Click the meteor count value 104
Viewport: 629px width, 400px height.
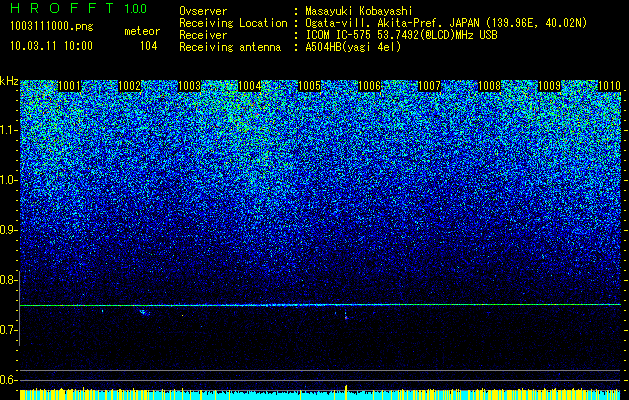click(x=148, y=46)
